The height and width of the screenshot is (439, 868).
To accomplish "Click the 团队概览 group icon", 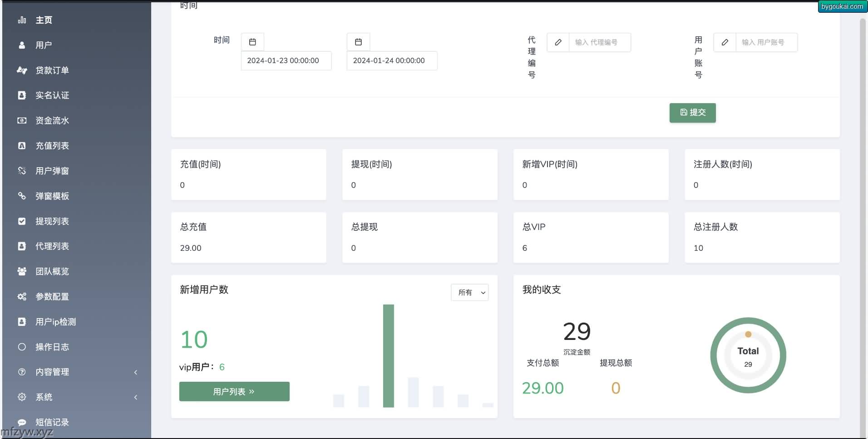I will pos(22,271).
